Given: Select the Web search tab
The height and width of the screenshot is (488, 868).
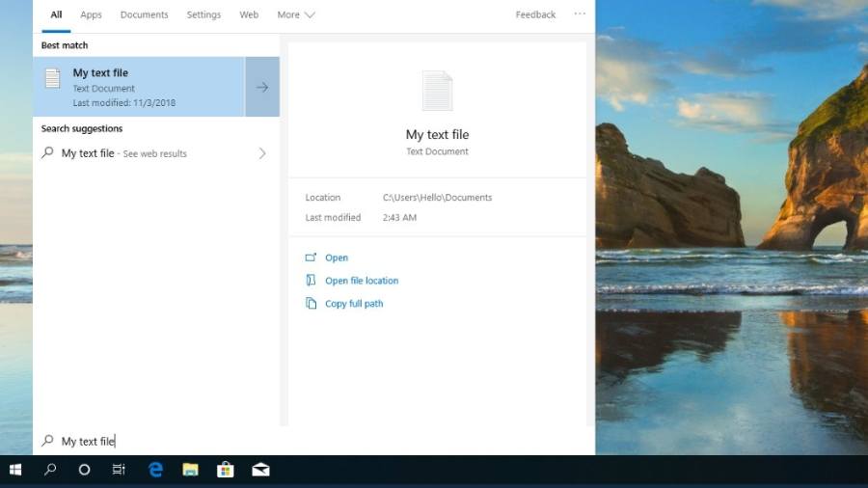Looking at the screenshot, I should coord(249,14).
